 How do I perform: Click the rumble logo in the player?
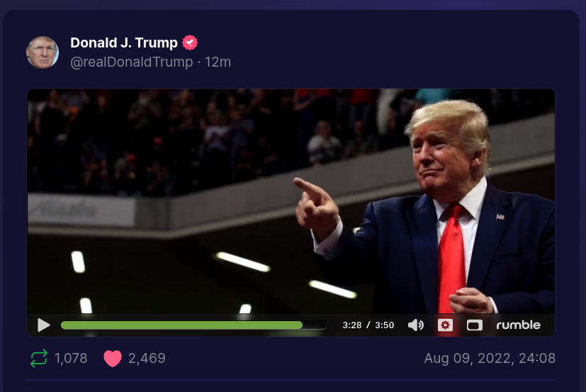coord(519,325)
